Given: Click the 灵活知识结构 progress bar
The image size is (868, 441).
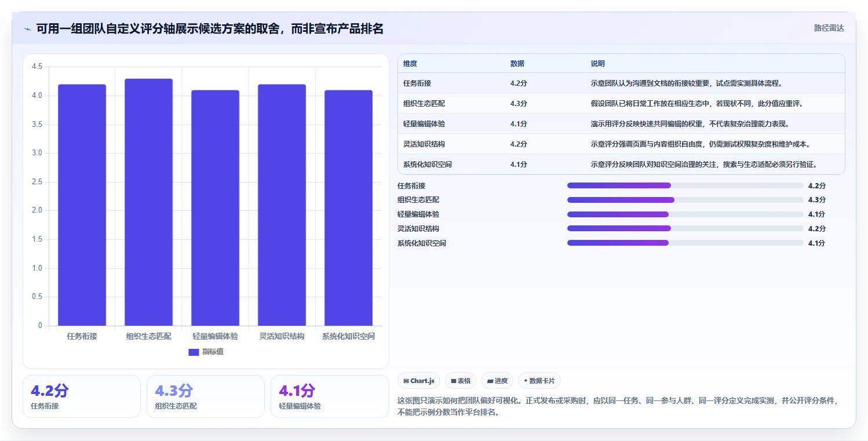Looking at the screenshot, I should tap(685, 228).
